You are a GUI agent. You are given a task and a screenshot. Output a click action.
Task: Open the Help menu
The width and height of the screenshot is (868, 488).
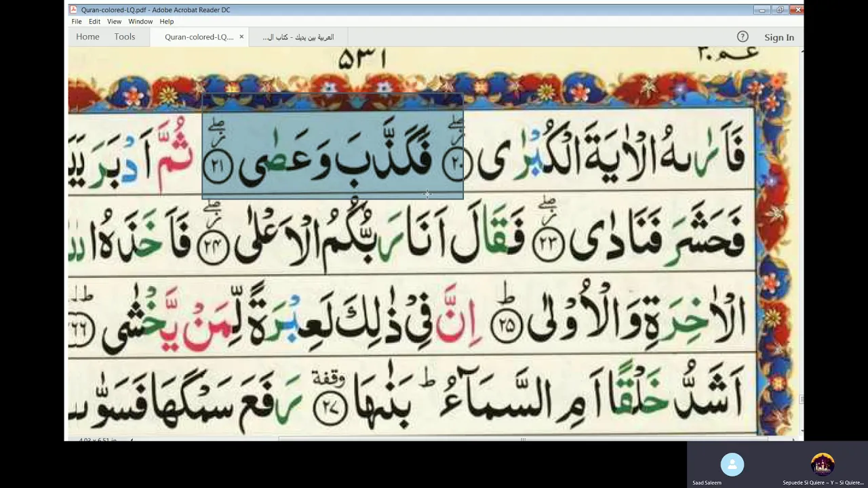tap(167, 22)
